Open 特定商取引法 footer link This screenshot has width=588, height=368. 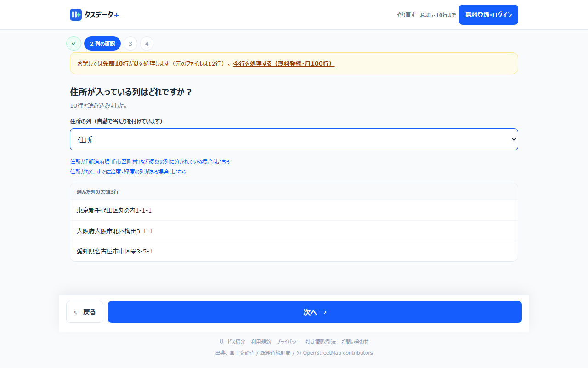coord(321,342)
